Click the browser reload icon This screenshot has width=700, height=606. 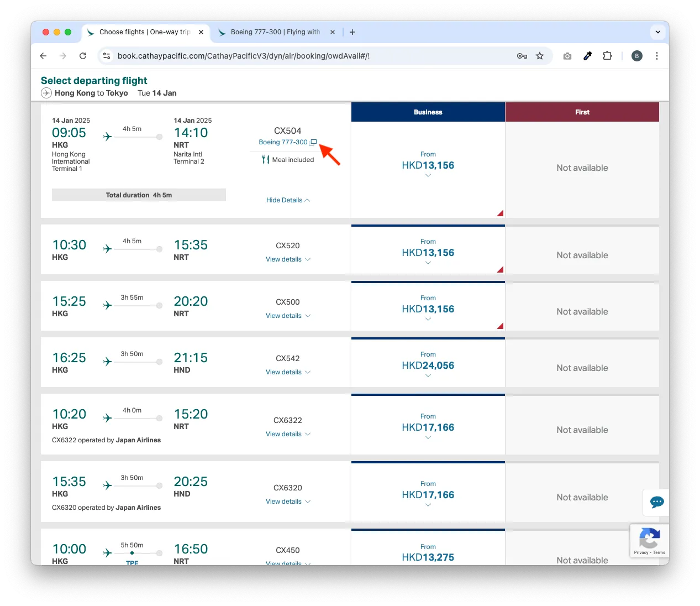(x=83, y=56)
